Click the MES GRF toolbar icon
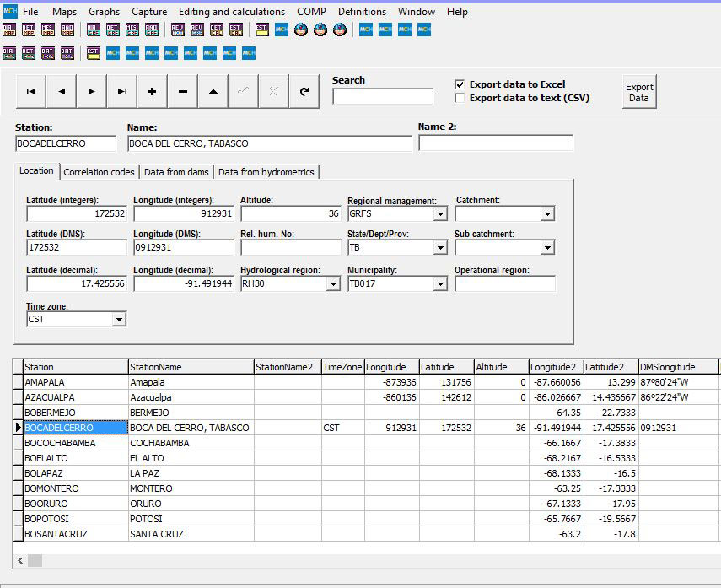Screen dimensions: 721x588 pyautogui.click(x=132, y=30)
